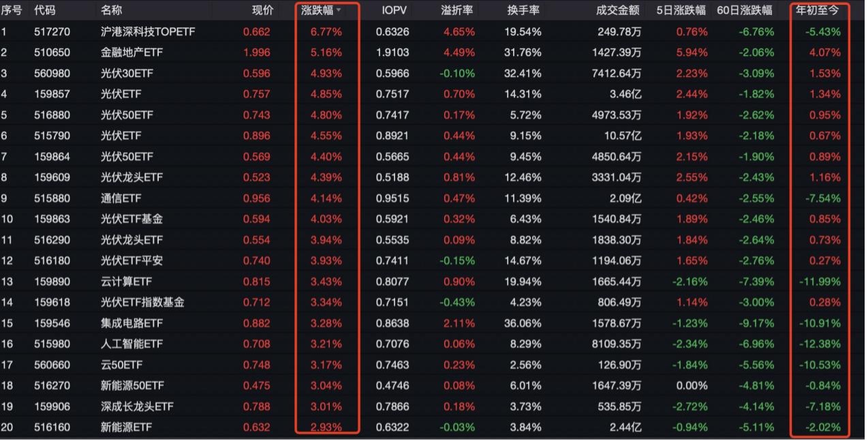The image size is (868, 441).
Task: Click premium rate 4.65% in row 1
Action: [459, 31]
